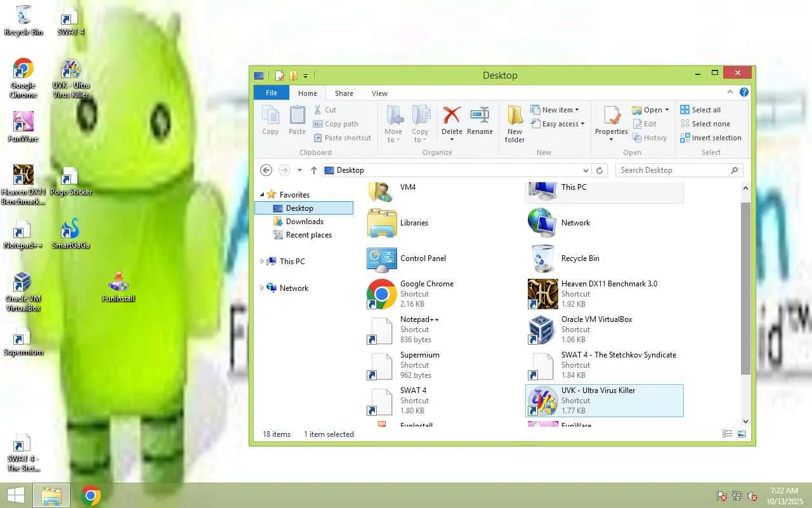Click the Cut scissors in the ribbon
Screen dimensions: 812x508
click(x=318, y=110)
